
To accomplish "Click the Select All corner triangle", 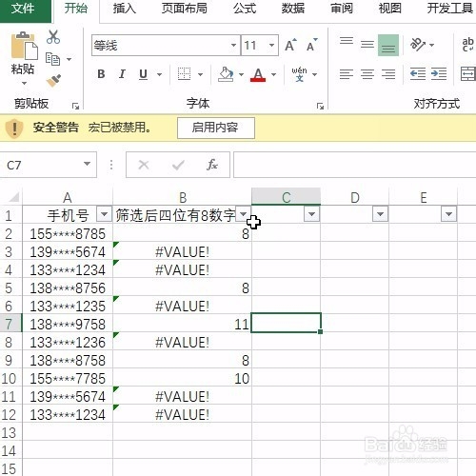I will tap(13, 198).
